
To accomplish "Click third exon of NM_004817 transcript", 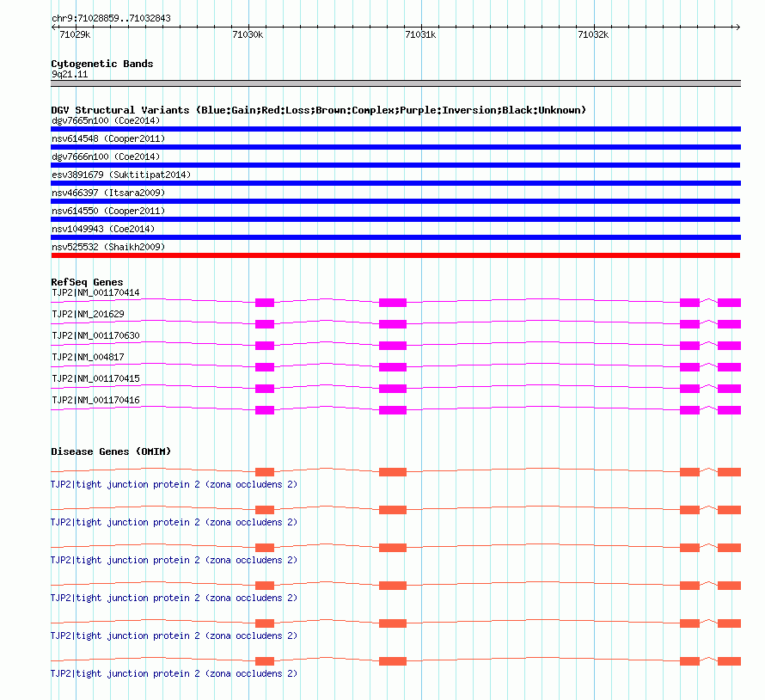I will tap(690, 367).
